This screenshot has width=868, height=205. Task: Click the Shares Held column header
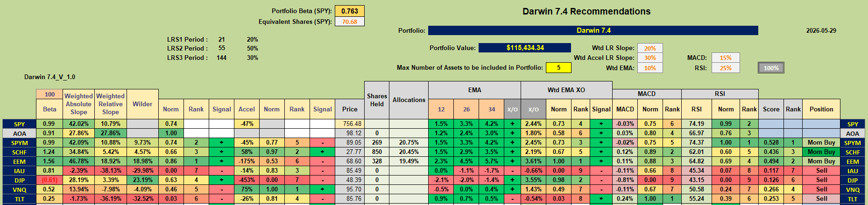click(377, 100)
